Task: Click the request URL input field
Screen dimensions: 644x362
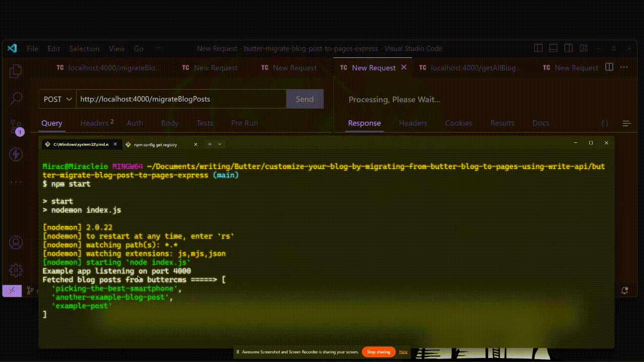Action: 181,99
